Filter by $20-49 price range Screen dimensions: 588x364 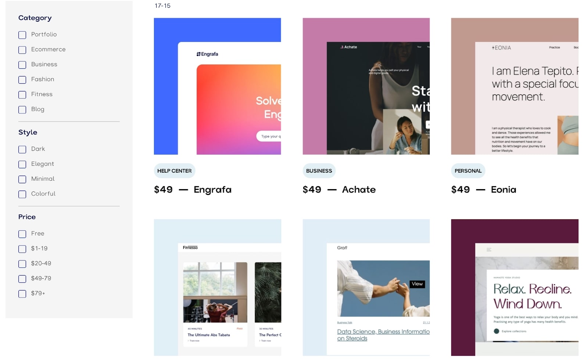(22, 264)
